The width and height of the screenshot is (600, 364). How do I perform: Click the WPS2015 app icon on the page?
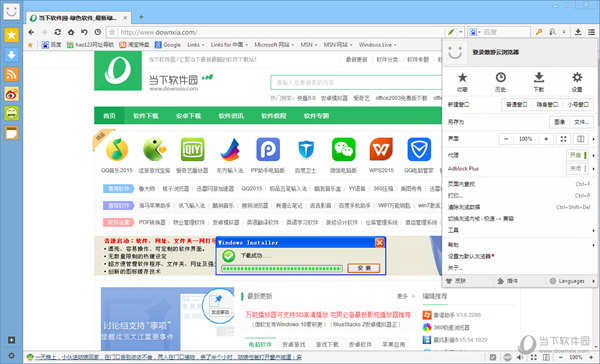[381, 149]
